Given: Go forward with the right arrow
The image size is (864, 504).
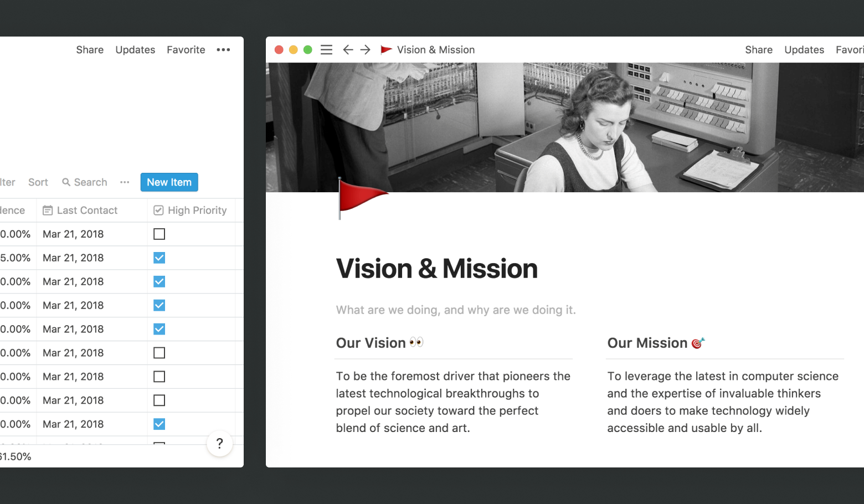Looking at the screenshot, I should (x=366, y=50).
